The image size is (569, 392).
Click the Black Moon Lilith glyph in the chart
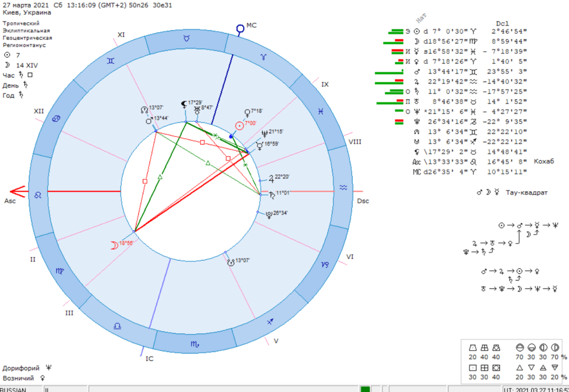[184, 105]
